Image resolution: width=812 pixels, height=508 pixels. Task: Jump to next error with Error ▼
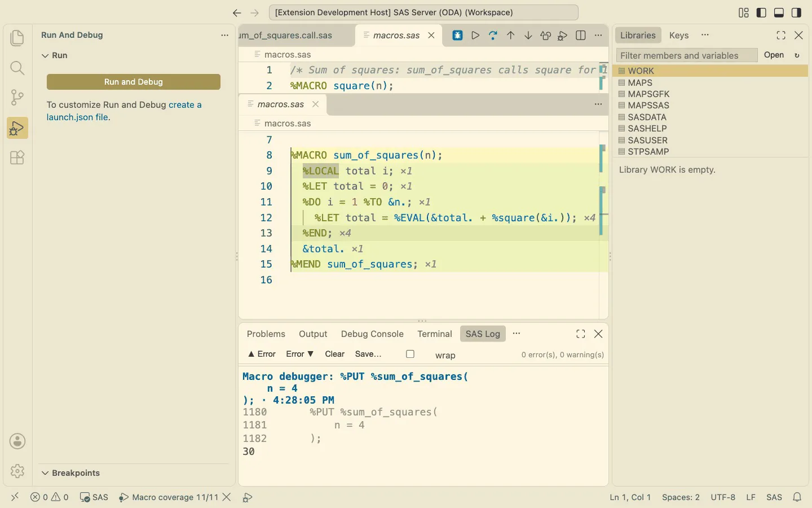pyautogui.click(x=300, y=354)
